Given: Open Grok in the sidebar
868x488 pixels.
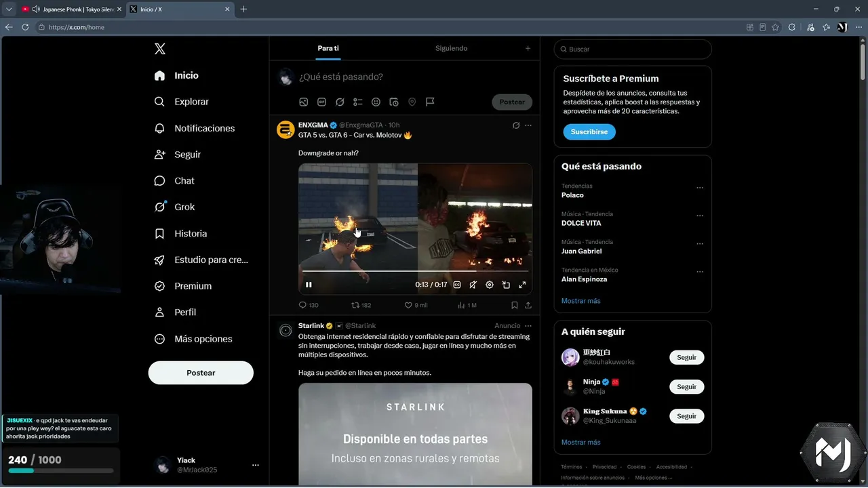Looking at the screenshot, I should (174, 207).
